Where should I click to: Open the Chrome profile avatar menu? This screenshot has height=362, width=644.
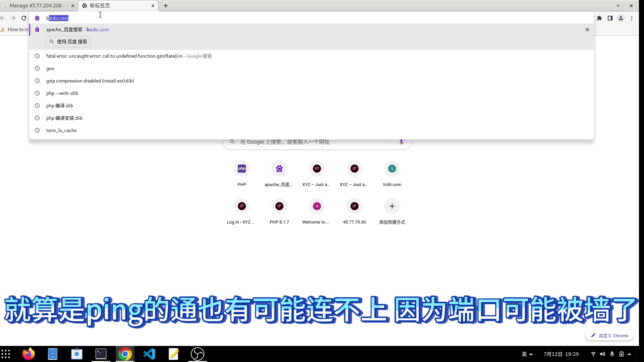click(x=621, y=18)
